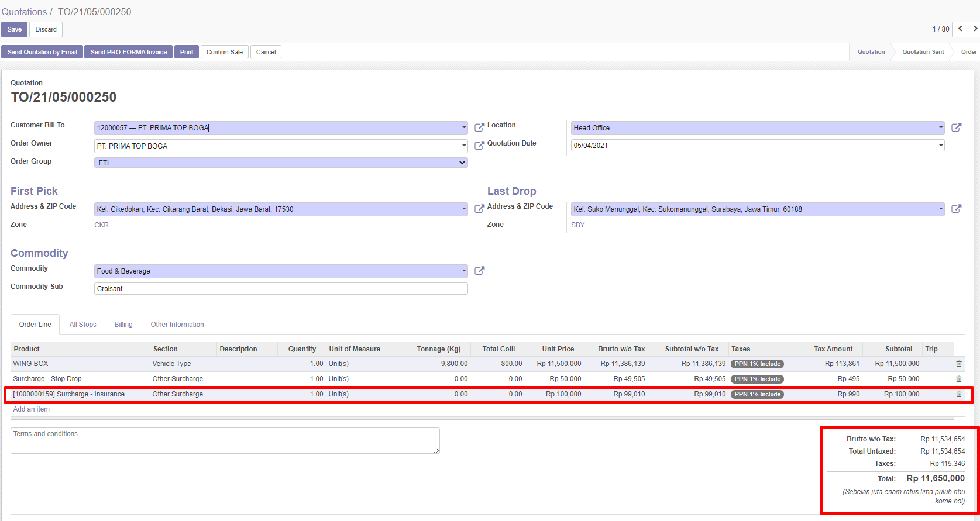The image size is (980, 521).
Task: Delete the Surcharge - Insurance line
Action: 958,394
